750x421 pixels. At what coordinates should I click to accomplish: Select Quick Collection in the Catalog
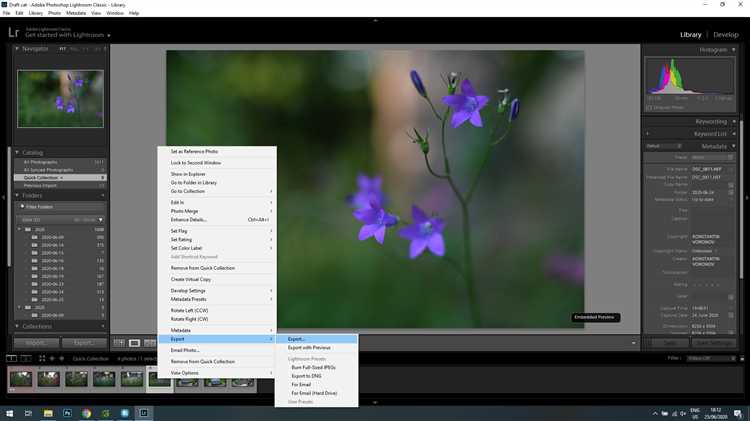pyautogui.click(x=60, y=177)
